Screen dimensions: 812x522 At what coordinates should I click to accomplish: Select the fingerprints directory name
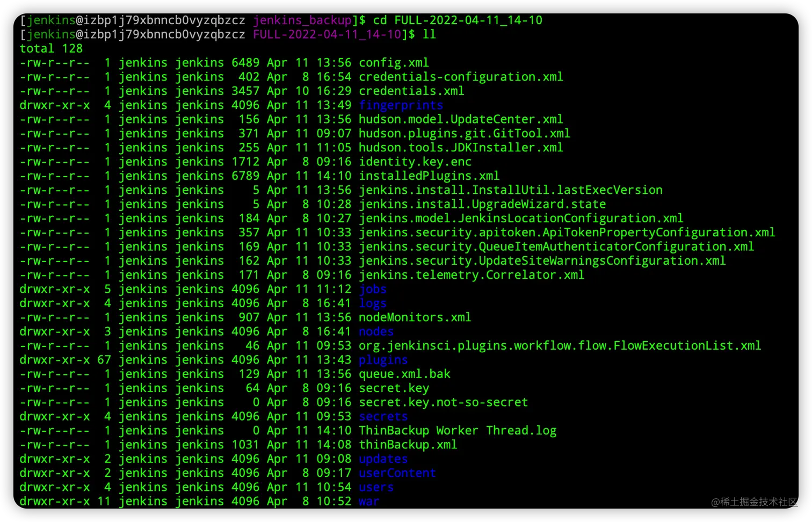[401, 105]
